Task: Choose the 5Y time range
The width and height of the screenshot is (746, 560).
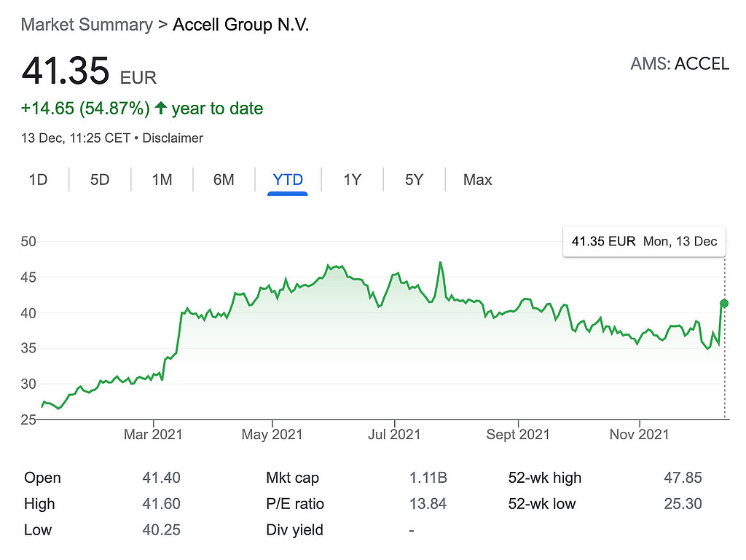Action: pos(414,180)
